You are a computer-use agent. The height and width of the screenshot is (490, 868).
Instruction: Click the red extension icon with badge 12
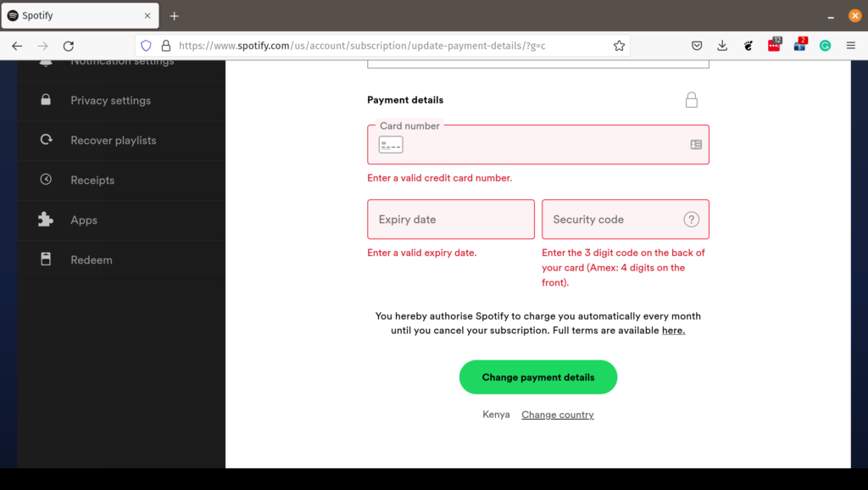[774, 45]
